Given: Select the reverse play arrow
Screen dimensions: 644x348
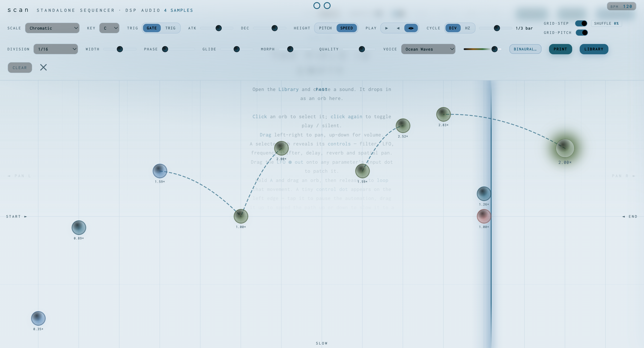Looking at the screenshot, I should click(398, 28).
